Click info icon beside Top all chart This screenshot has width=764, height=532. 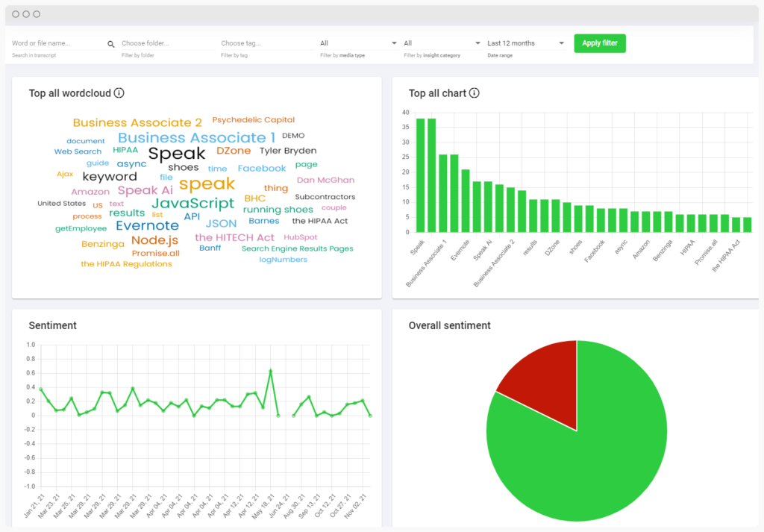coord(474,93)
